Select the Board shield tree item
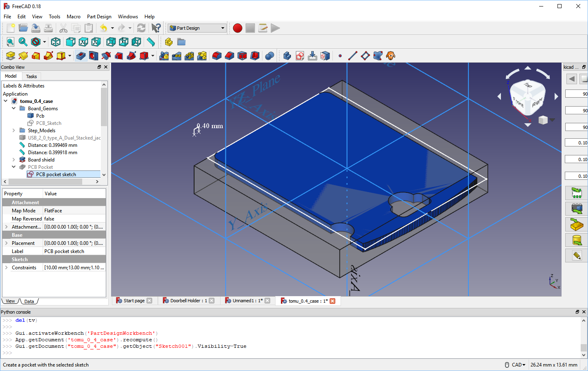 tap(41, 160)
